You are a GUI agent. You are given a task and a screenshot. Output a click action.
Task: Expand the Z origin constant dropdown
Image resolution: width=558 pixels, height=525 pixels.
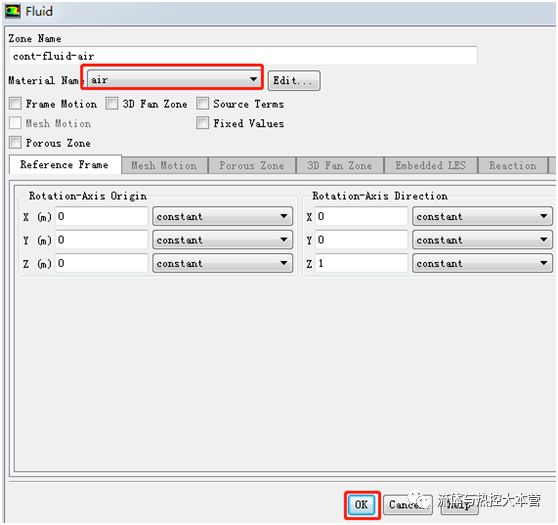(223, 263)
